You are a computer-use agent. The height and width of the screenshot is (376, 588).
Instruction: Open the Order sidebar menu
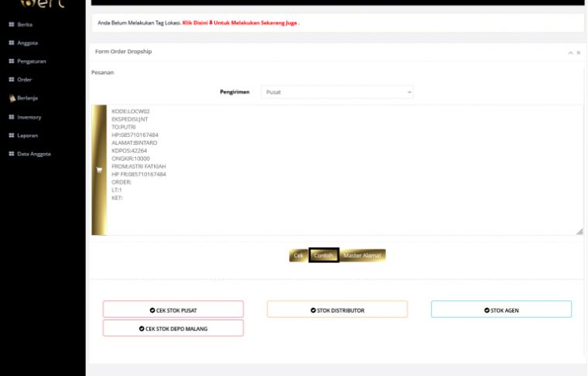point(24,80)
